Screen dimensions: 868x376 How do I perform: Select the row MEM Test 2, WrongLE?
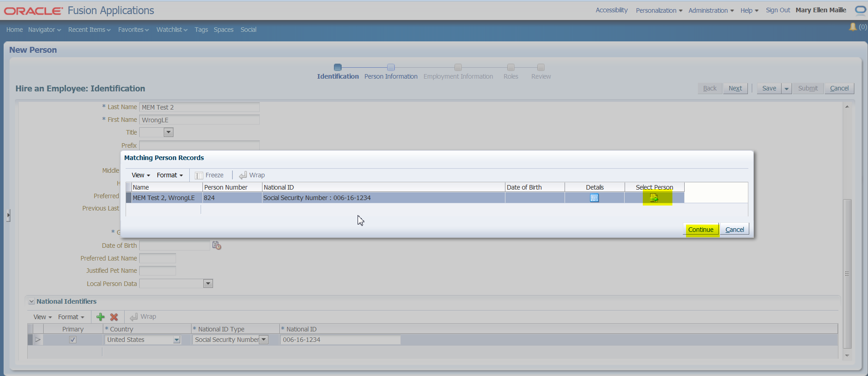(405, 198)
